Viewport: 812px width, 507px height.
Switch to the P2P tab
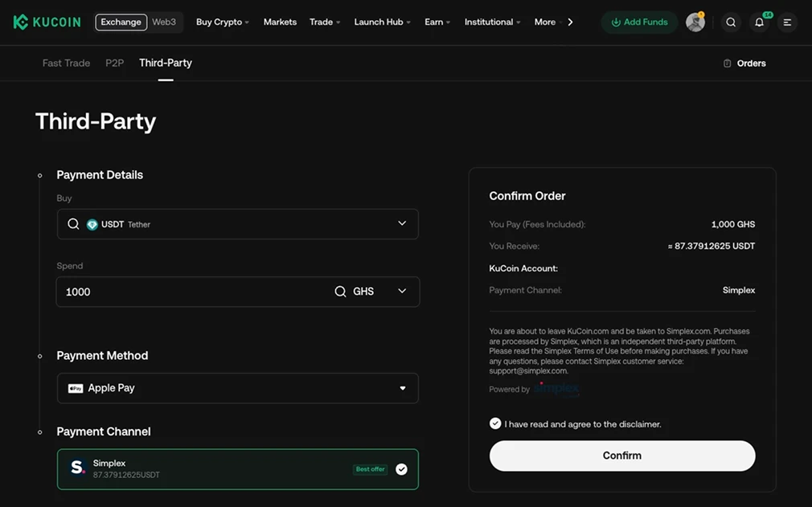(114, 63)
